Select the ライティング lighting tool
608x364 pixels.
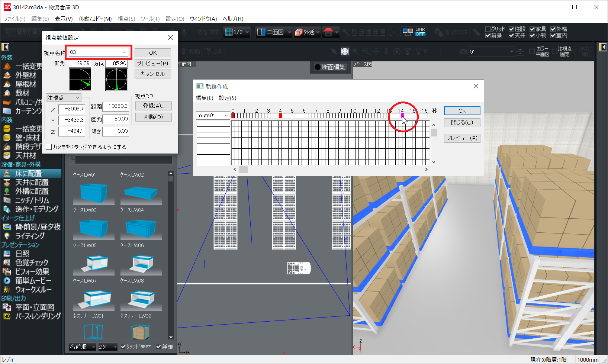coord(29,236)
